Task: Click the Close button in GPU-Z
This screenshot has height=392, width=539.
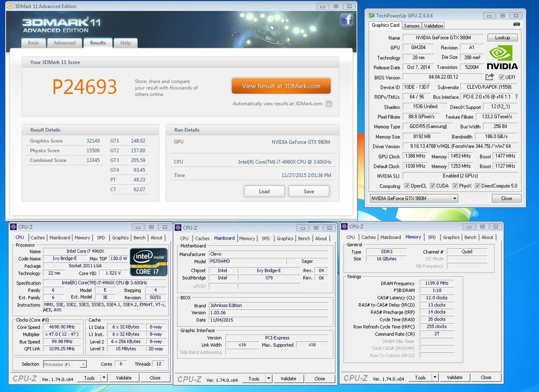Action: 507,199
